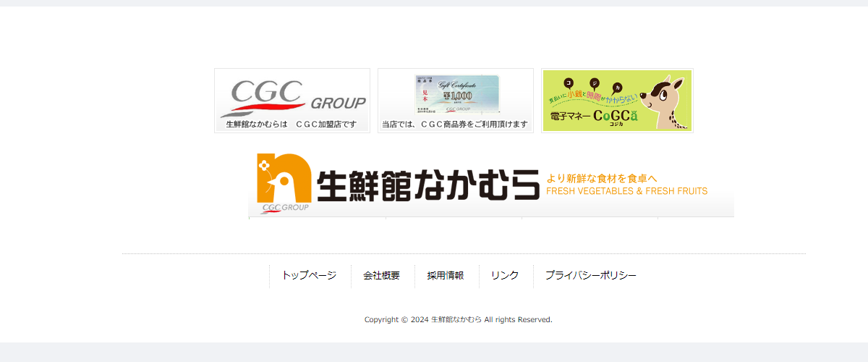This screenshot has width=868, height=362.
Task: Click the Copyright 2024 footer text
Action: (458, 319)
